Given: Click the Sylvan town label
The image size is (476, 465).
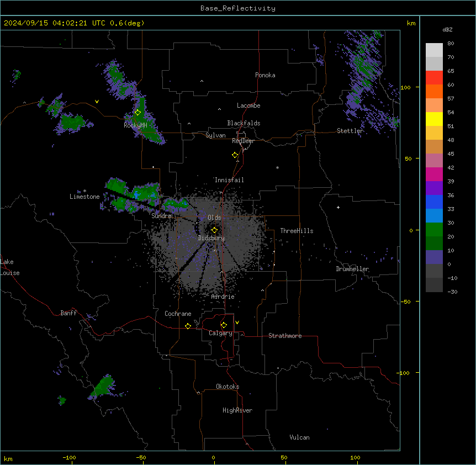Looking at the screenshot, I should (215, 135).
